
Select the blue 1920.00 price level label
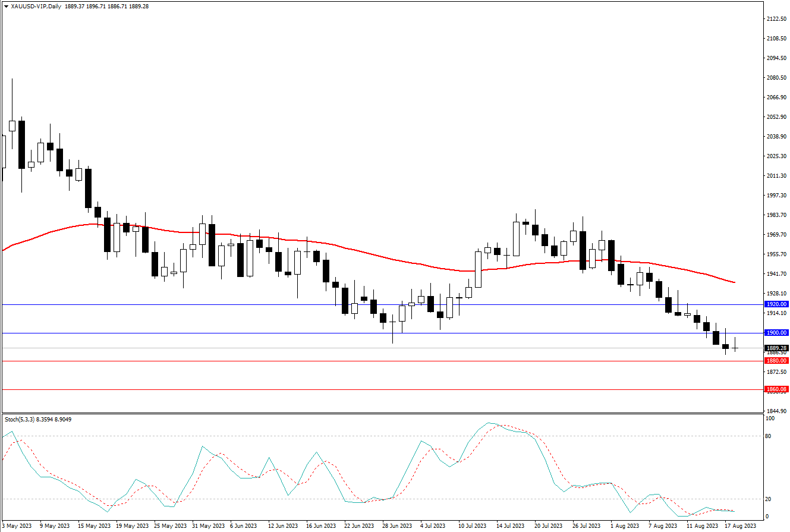pos(776,304)
